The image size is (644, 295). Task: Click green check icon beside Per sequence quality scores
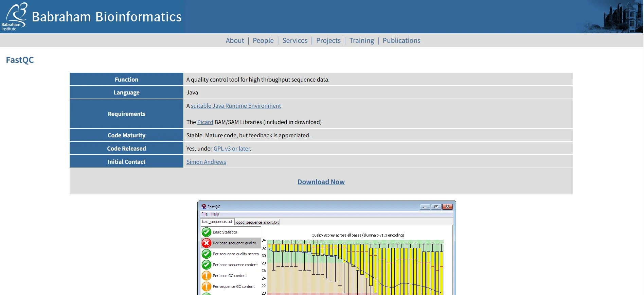[206, 254]
